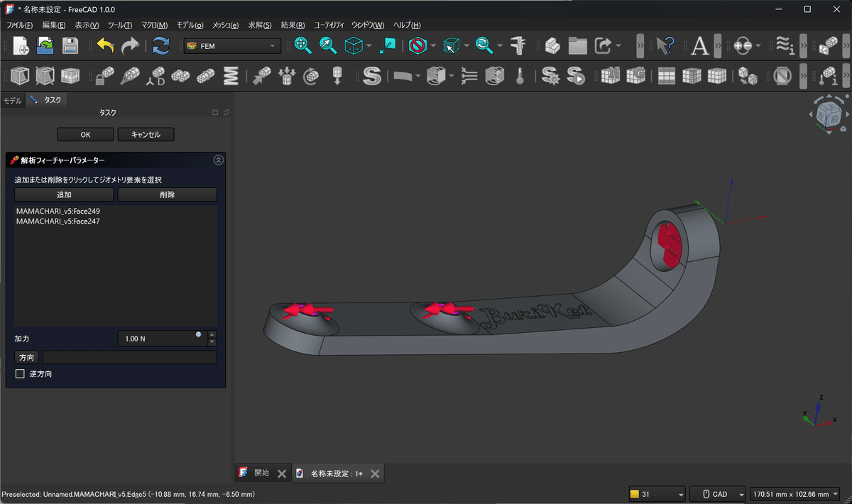Viewport: 852px width, 504px height.
Task: Create FEM mesh with Netgen (N cube)
Action: coord(610,75)
